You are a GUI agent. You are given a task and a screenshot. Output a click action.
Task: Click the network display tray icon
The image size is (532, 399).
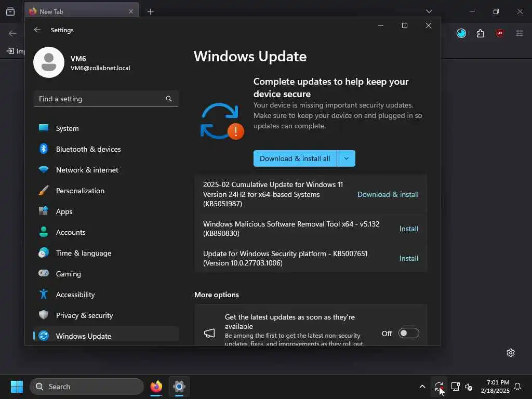pos(455,387)
